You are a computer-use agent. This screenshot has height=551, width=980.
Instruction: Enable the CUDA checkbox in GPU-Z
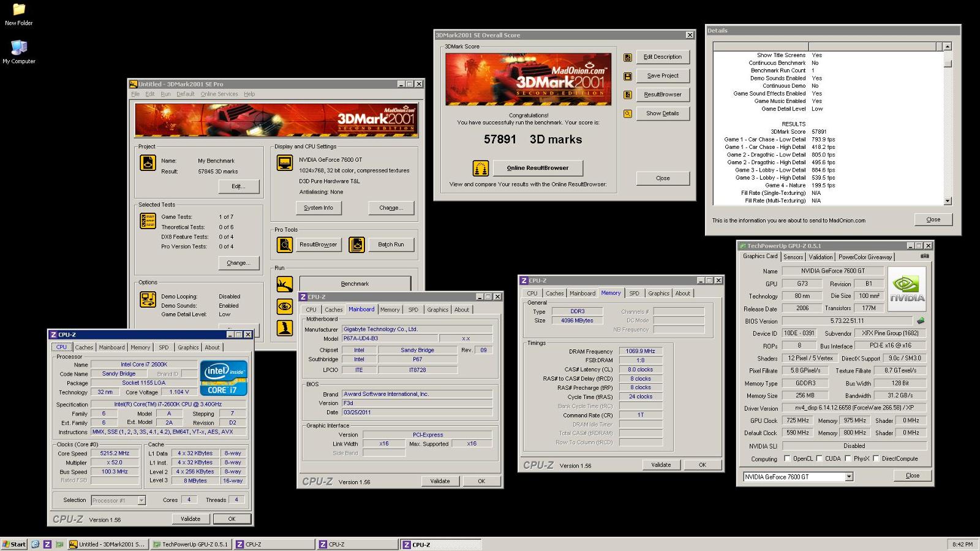[x=819, y=458]
